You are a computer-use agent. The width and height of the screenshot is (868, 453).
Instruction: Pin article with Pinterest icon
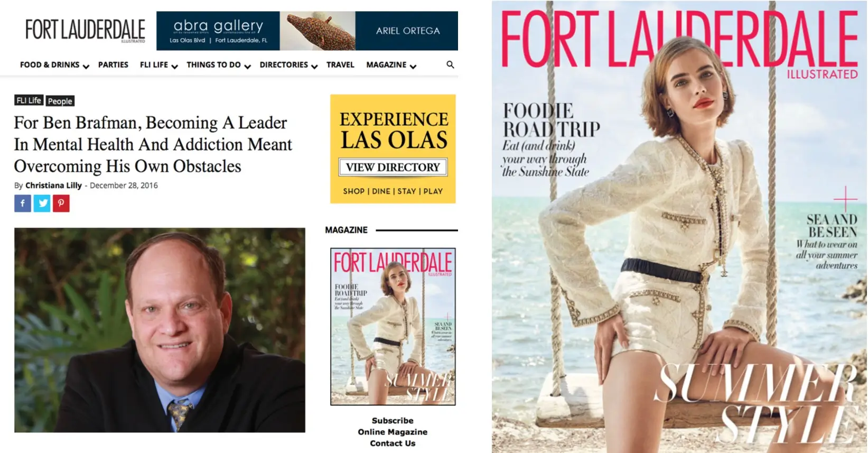pyautogui.click(x=61, y=203)
